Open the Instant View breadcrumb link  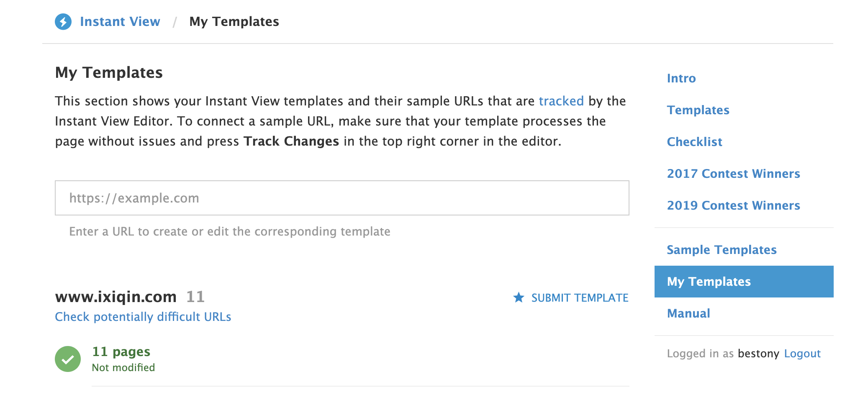pyautogui.click(x=120, y=22)
